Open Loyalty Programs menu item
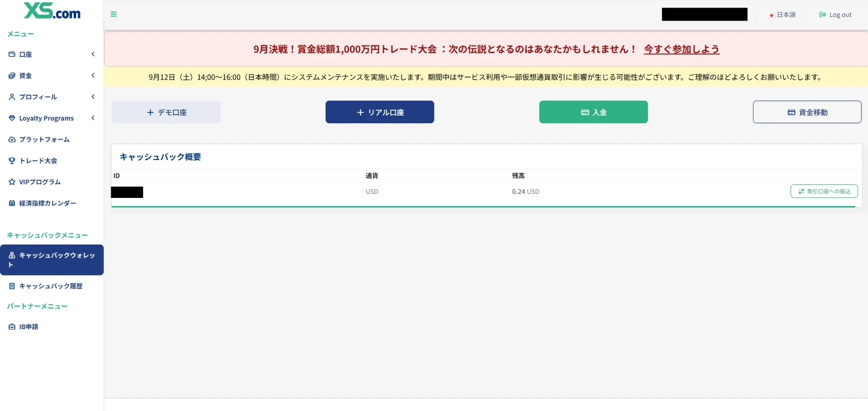The image size is (868, 411). [52, 118]
